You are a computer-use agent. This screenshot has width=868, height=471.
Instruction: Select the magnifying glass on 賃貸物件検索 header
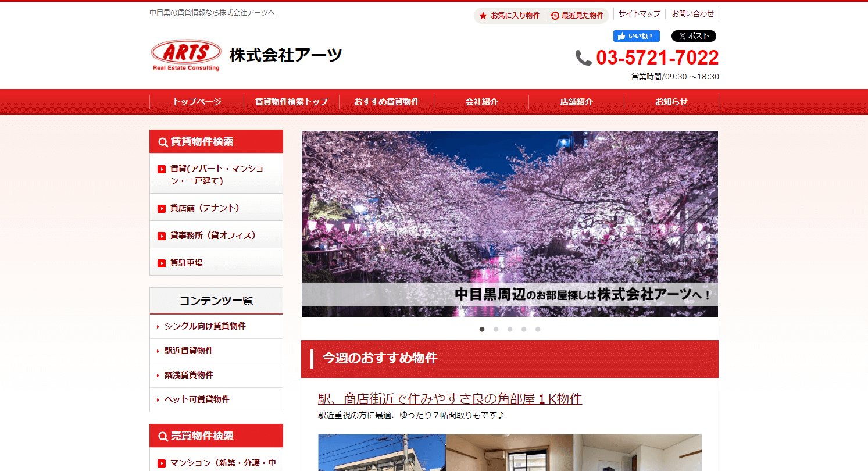pyautogui.click(x=162, y=141)
